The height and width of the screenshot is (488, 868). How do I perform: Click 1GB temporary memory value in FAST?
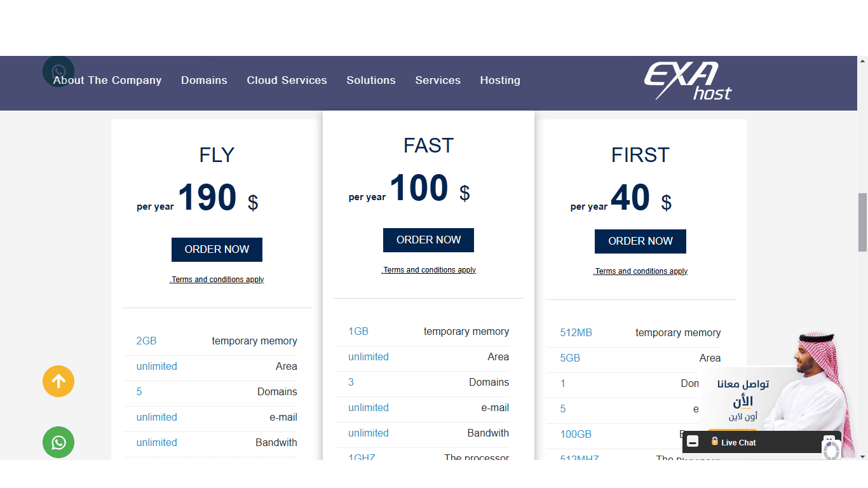pos(358,332)
